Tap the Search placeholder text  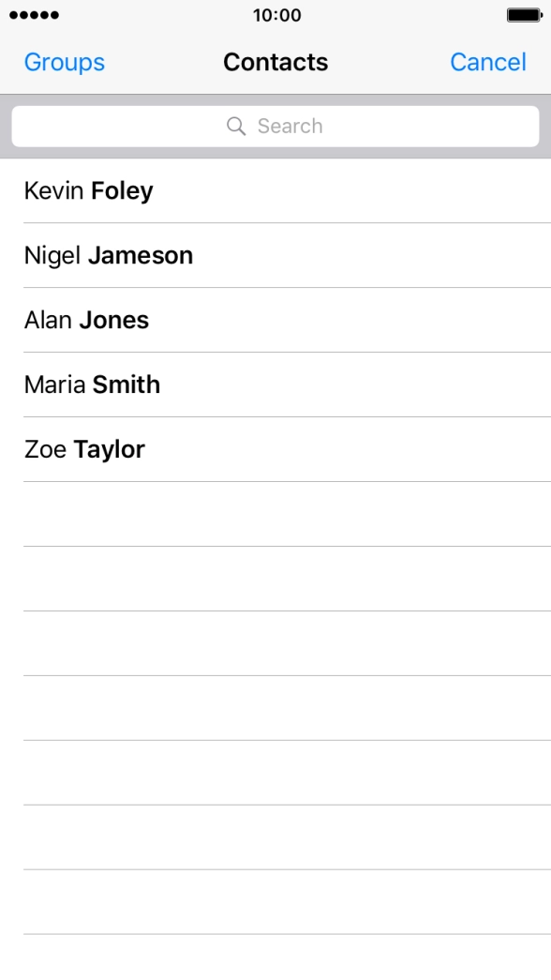tap(290, 126)
